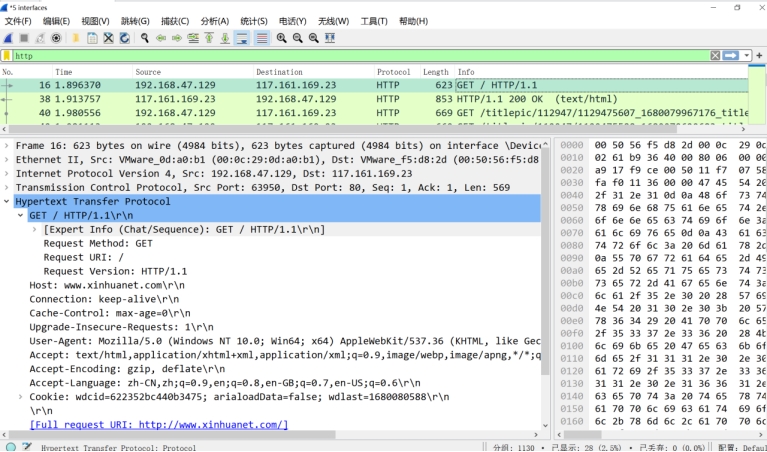The height and width of the screenshot is (452, 767).
Task: Expand the Expert Info subtree
Action: click(x=36, y=229)
